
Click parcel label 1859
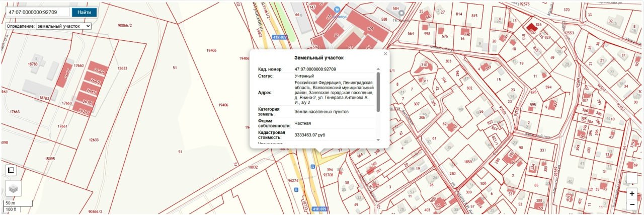click(468, 162)
